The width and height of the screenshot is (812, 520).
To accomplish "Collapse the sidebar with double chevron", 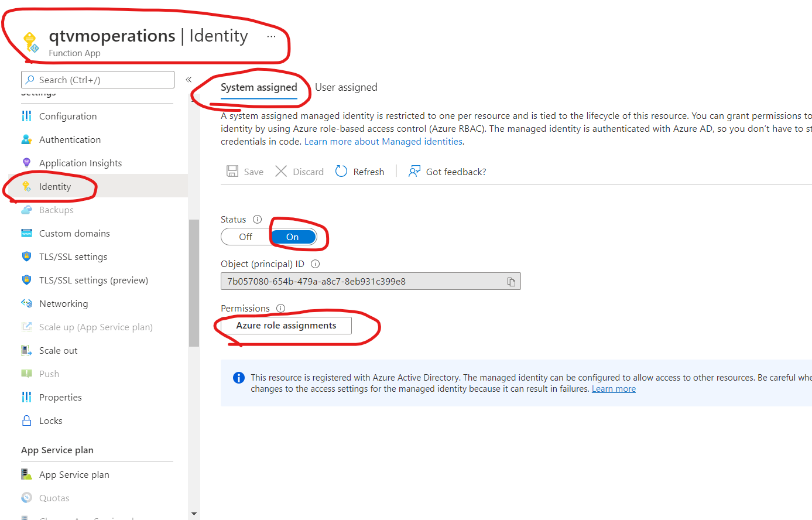I will coord(189,80).
